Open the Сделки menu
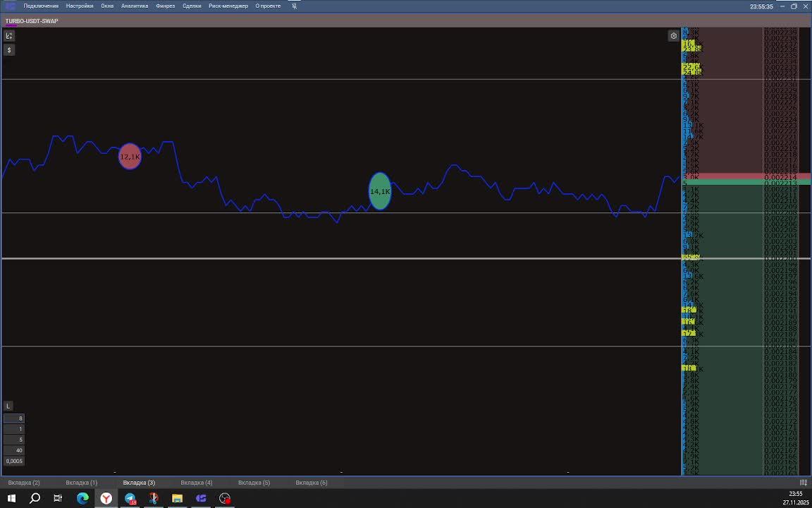 click(192, 6)
